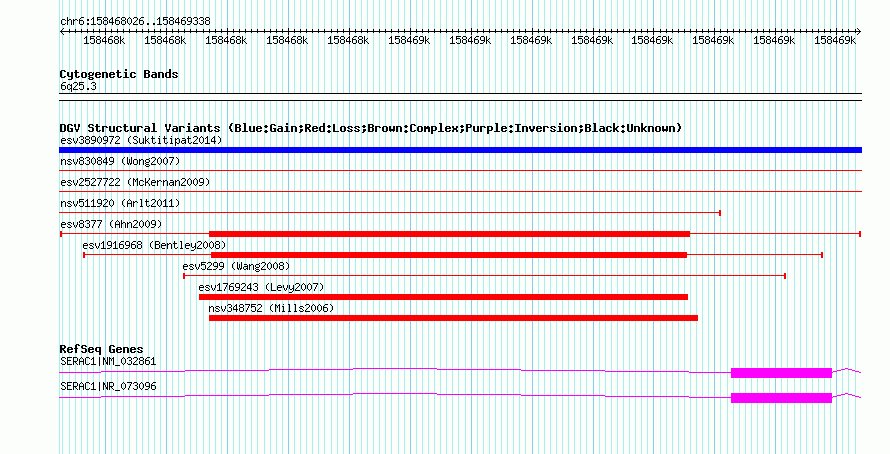
Task: Click the nsv348752 red loss bar
Action: tap(454, 318)
